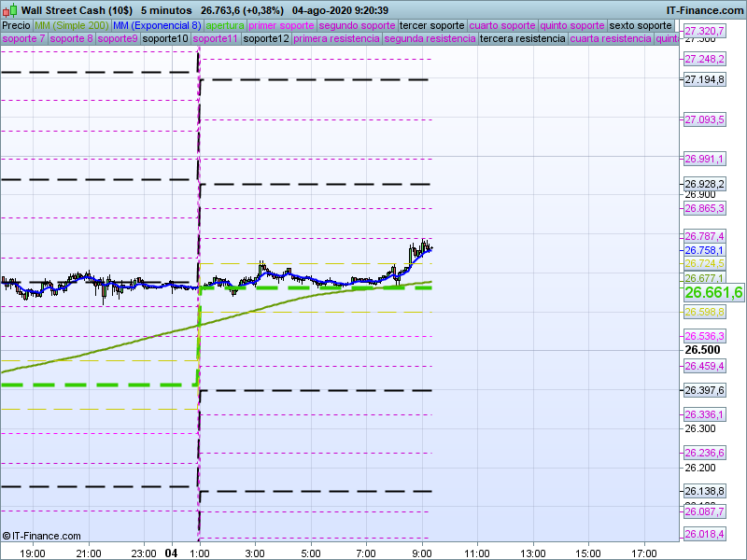Select the soporte 7 label
The height and width of the screenshot is (560, 747).
[x=23, y=39]
